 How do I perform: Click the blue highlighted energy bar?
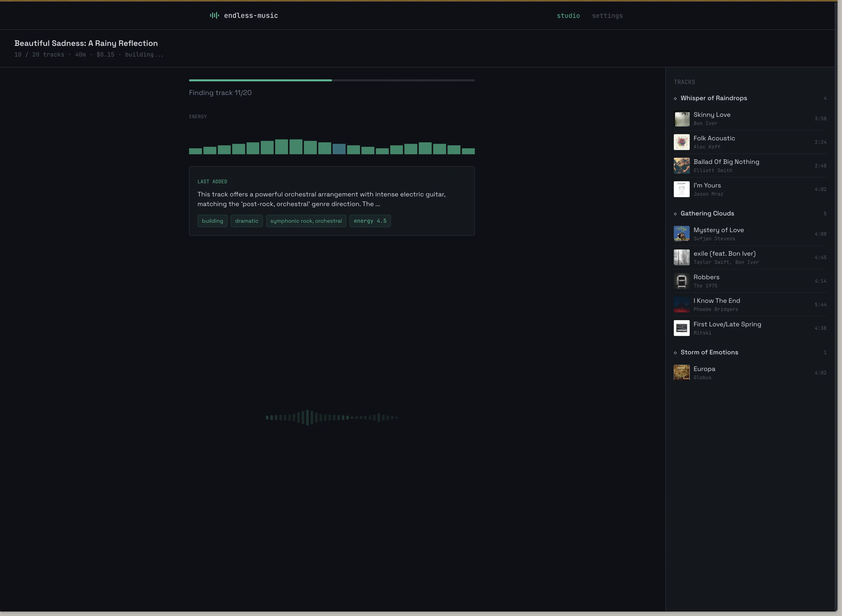pyautogui.click(x=339, y=149)
